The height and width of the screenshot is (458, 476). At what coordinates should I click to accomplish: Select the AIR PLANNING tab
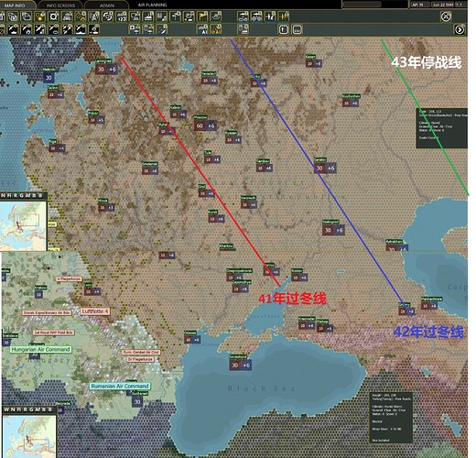pyautogui.click(x=152, y=5)
